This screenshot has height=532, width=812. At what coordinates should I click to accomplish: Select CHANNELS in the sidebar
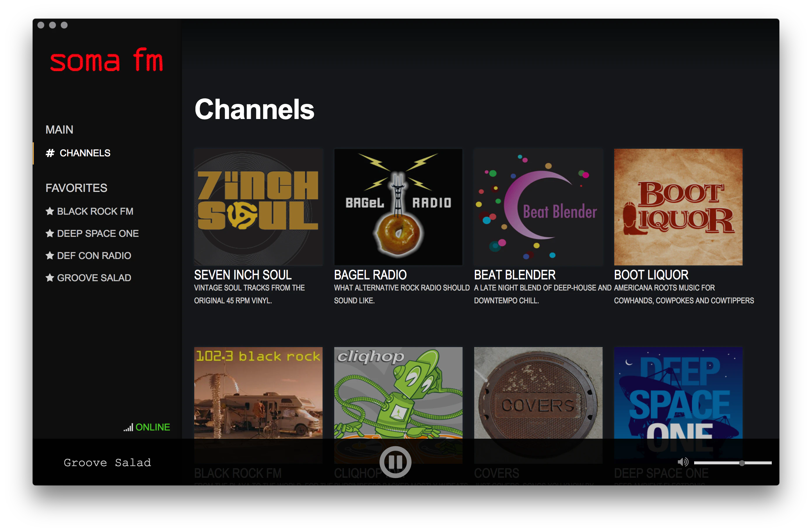85,153
